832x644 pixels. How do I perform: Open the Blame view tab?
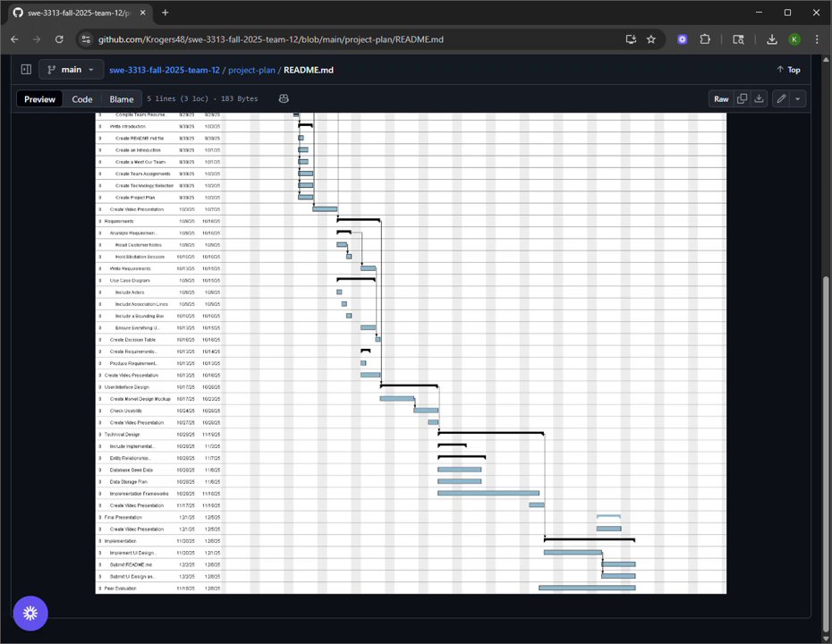pyautogui.click(x=122, y=99)
